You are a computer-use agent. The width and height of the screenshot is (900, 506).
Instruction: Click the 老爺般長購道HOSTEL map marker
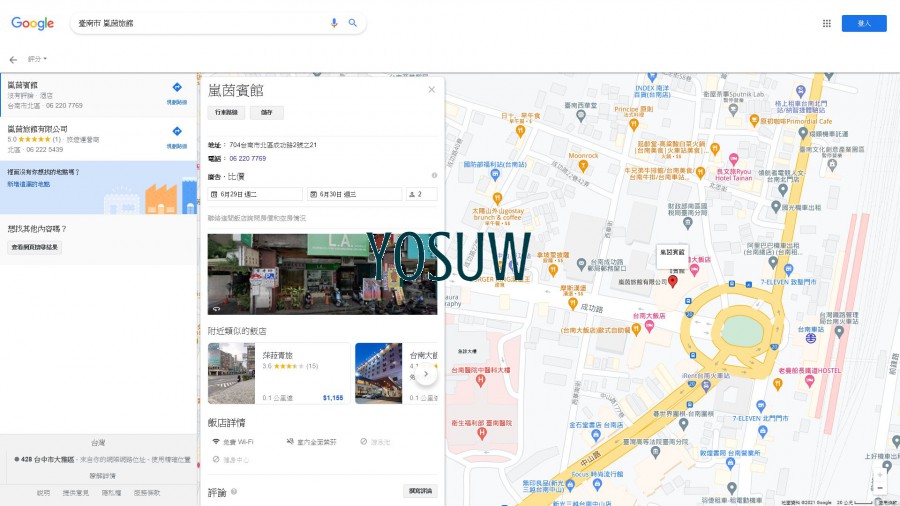click(809, 381)
